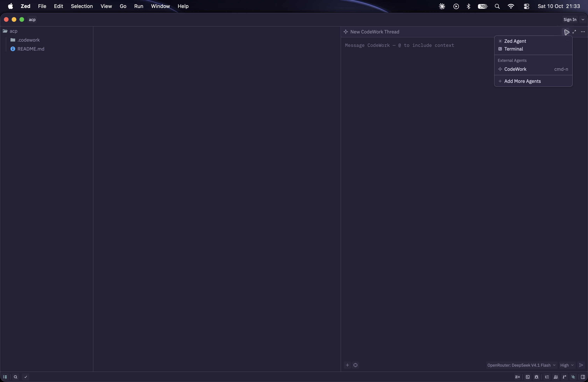Image resolution: width=588 pixels, height=382 pixels.
Task: Toggle the project panel icon in status bar
Action: (x=5, y=377)
